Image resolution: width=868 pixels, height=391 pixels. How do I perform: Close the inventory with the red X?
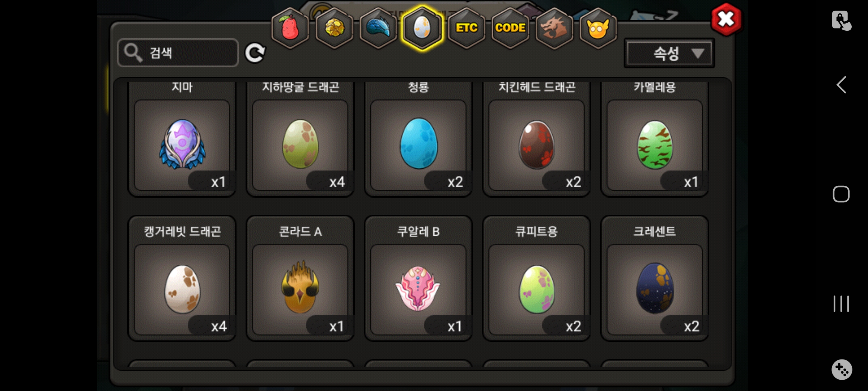point(726,20)
